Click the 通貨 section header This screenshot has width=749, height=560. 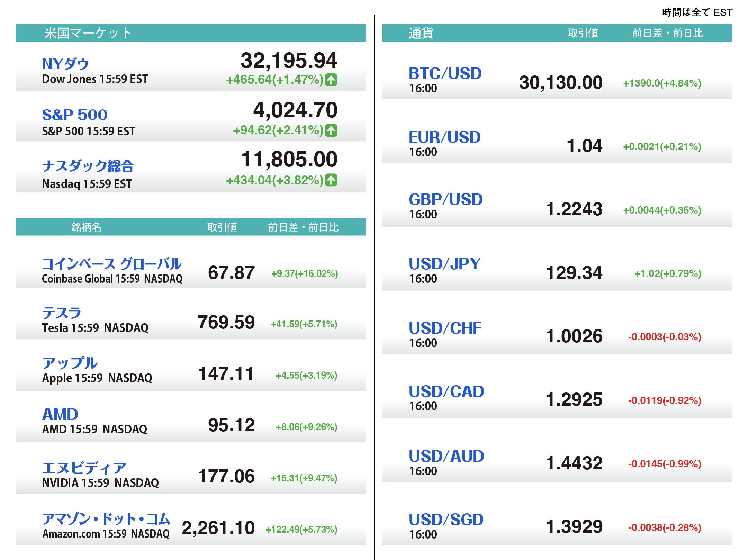coord(421,33)
